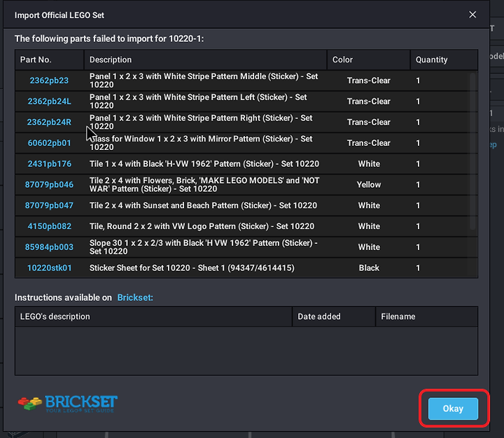The height and width of the screenshot is (438, 504).
Task: Sort by Quantity column header
Action: point(444,60)
